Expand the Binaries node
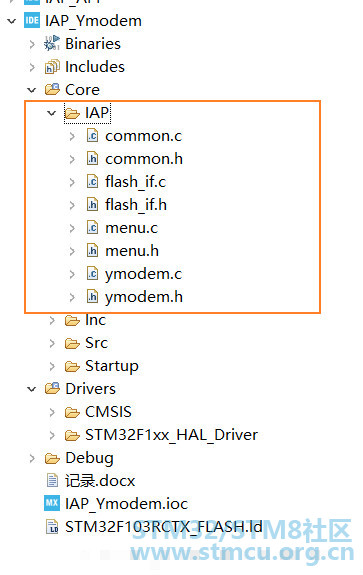 (32, 44)
